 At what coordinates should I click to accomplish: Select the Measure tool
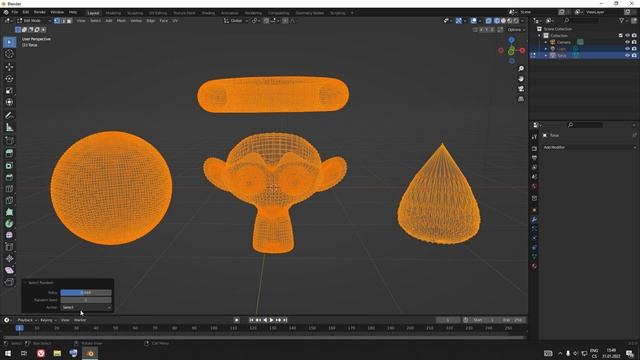(9, 128)
